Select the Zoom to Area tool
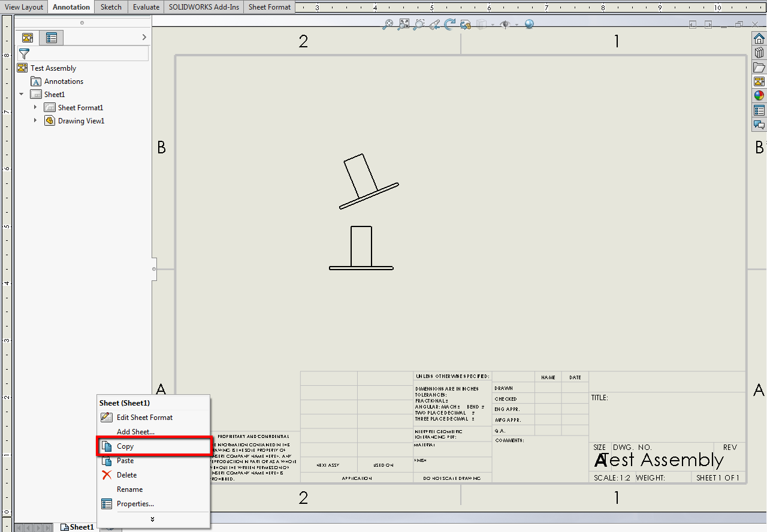The image size is (767, 532). pyautogui.click(x=419, y=25)
